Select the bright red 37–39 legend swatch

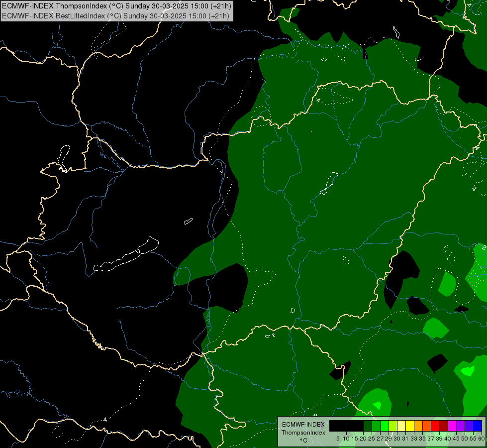[x=435, y=426]
